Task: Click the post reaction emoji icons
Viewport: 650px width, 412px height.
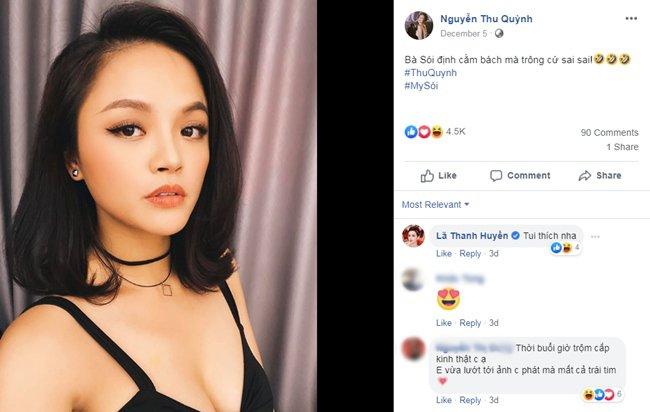Action: 424,132
